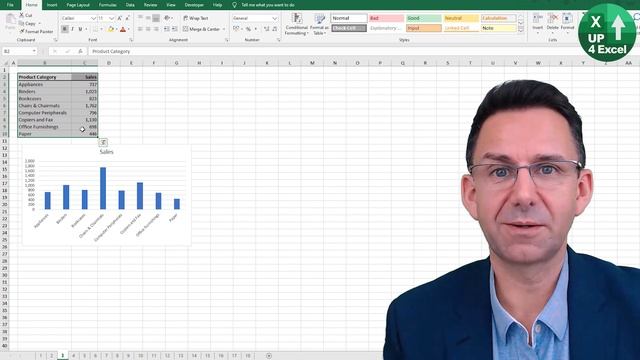Click Increase Decimal icon

tap(267, 29)
